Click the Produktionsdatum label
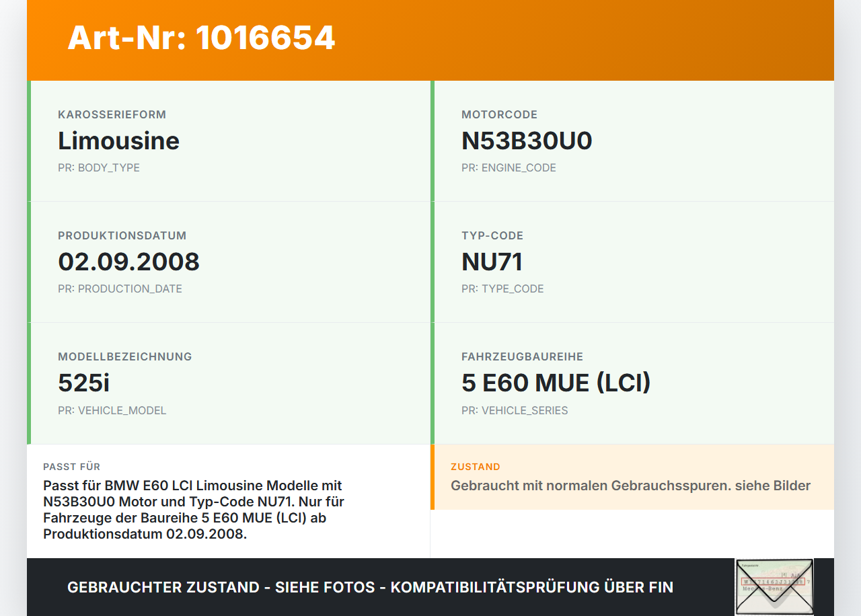The height and width of the screenshot is (616, 861). pos(122,236)
